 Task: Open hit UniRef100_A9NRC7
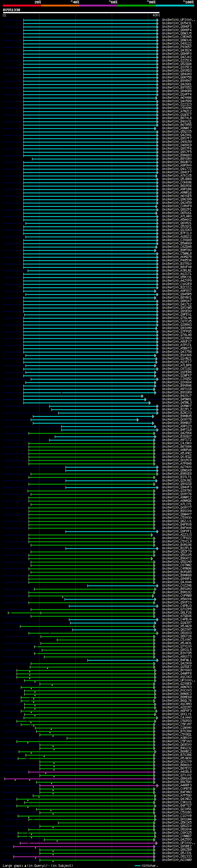[x=177, y=128]
